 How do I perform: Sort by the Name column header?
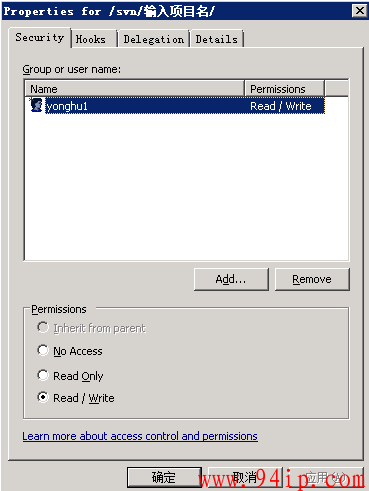pyautogui.click(x=135, y=89)
